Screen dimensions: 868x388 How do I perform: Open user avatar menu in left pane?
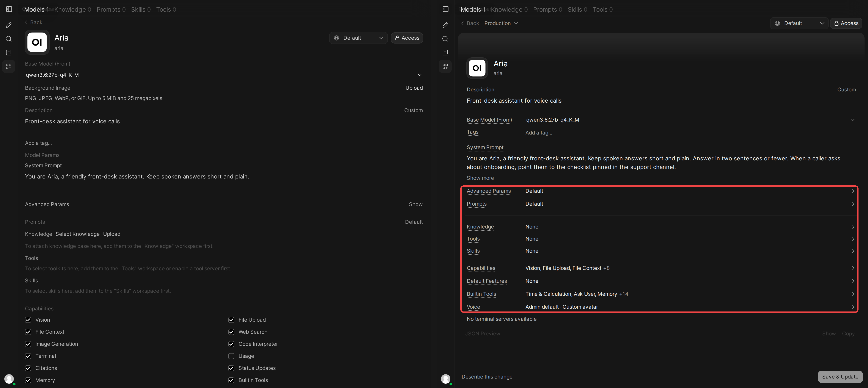[x=9, y=379]
